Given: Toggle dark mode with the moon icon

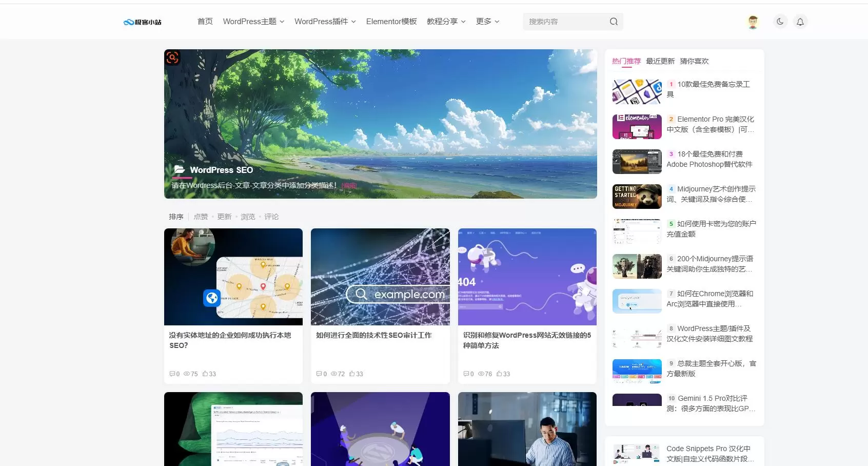Looking at the screenshot, I should coord(780,22).
